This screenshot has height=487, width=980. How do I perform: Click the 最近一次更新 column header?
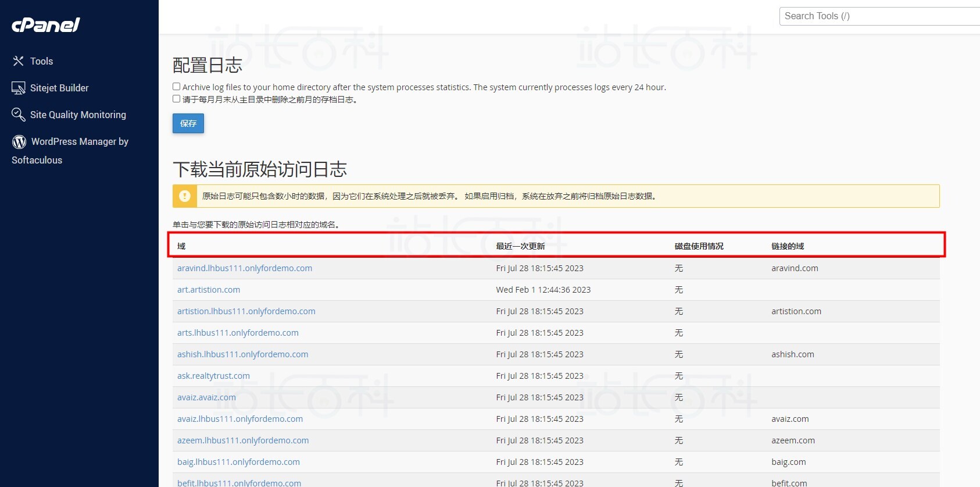[520, 246]
